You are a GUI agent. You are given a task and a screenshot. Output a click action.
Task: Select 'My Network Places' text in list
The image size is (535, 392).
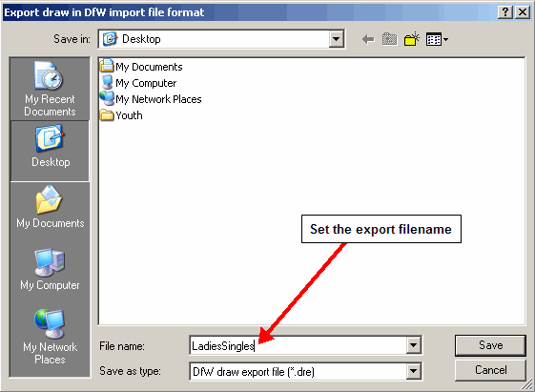tap(158, 99)
